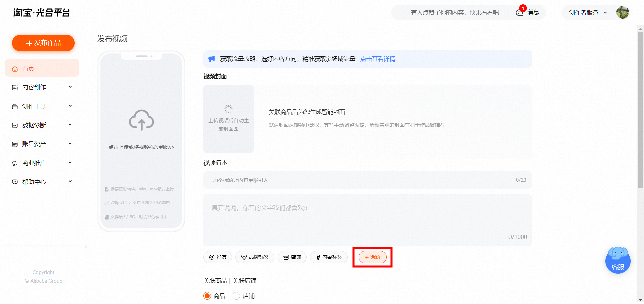Expand the 商业推广 chevron

pos(70,163)
